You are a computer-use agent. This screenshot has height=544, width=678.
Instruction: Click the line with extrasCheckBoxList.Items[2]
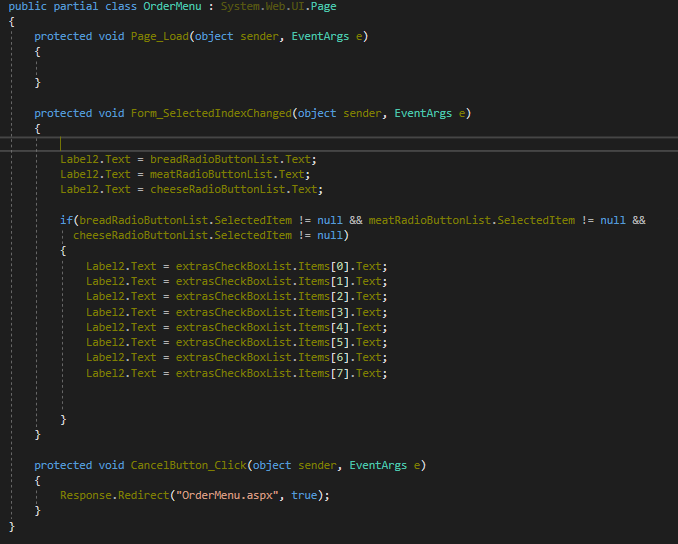point(237,296)
